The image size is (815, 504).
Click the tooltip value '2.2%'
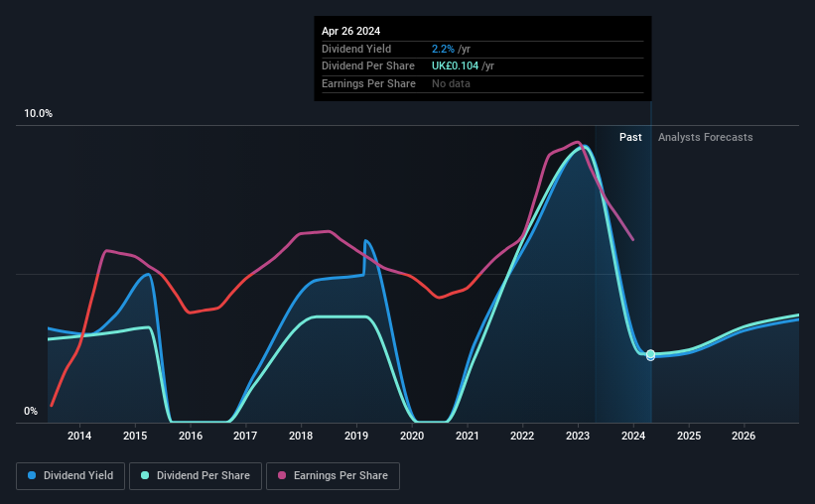coord(443,49)
